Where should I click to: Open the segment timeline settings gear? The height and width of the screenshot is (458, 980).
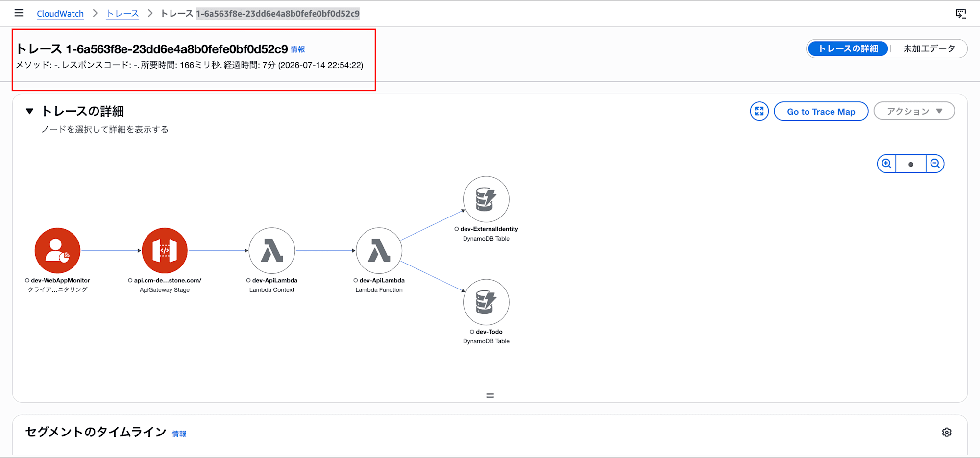click(947, 432)
